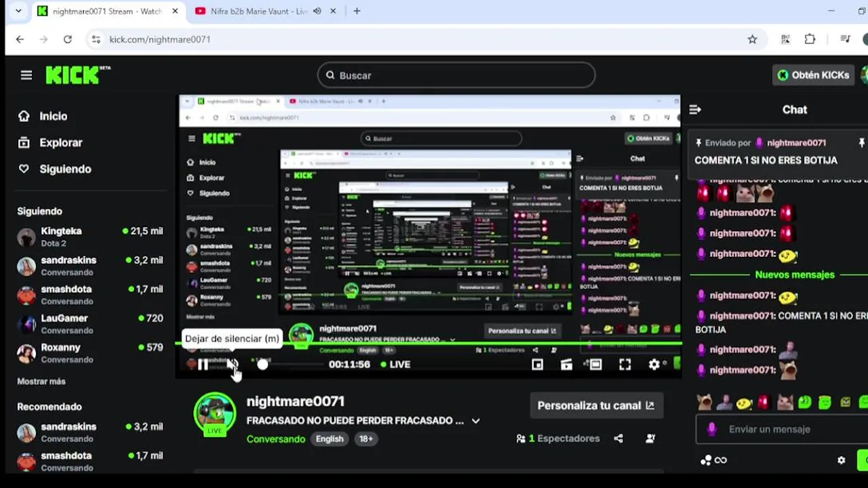Screen dimensions: 868x488
Task: Enter fullscreen on the main player
Action: (625, 365)
